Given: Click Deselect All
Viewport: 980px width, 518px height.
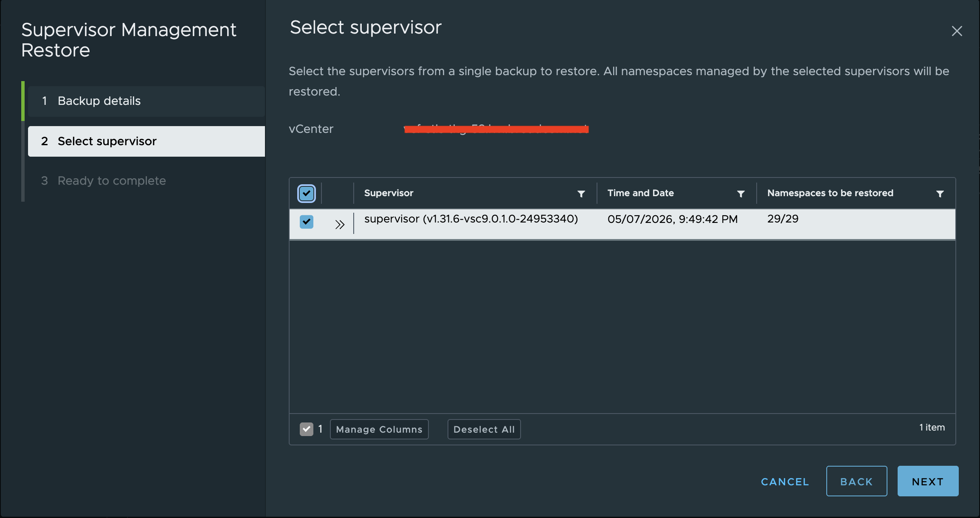Looking at the screenshot, I should (484, 429).
